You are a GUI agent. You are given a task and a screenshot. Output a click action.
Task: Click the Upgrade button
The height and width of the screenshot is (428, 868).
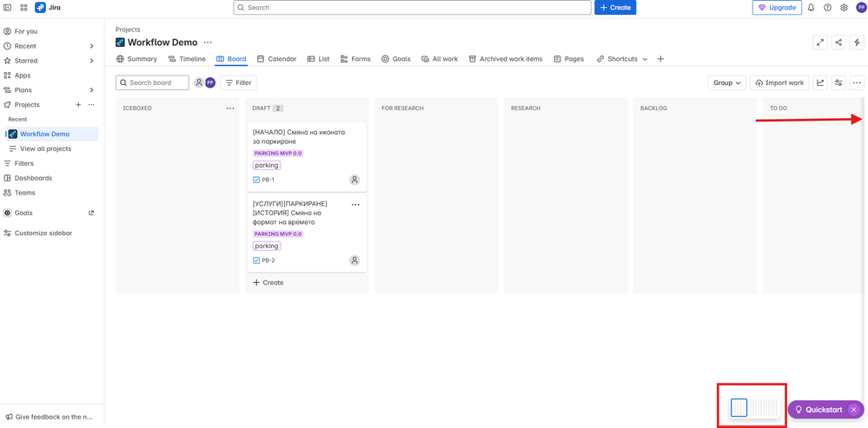(x=777, y=8)
